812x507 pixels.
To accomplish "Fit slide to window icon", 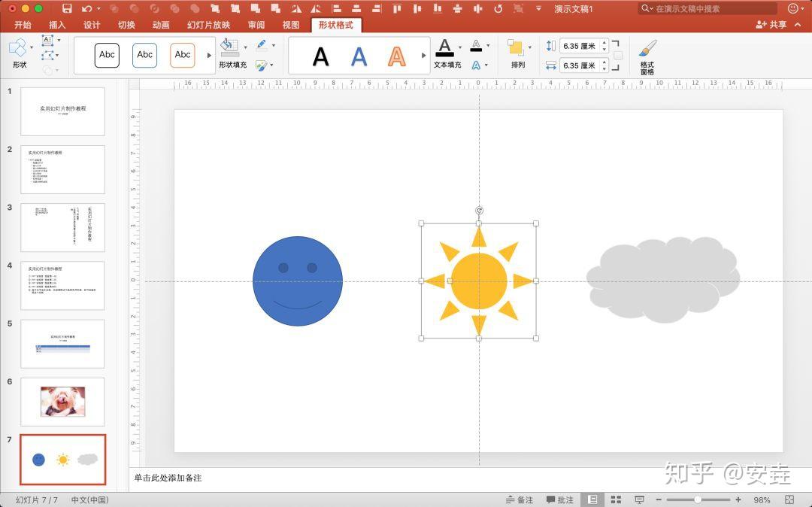I will 789,499.
